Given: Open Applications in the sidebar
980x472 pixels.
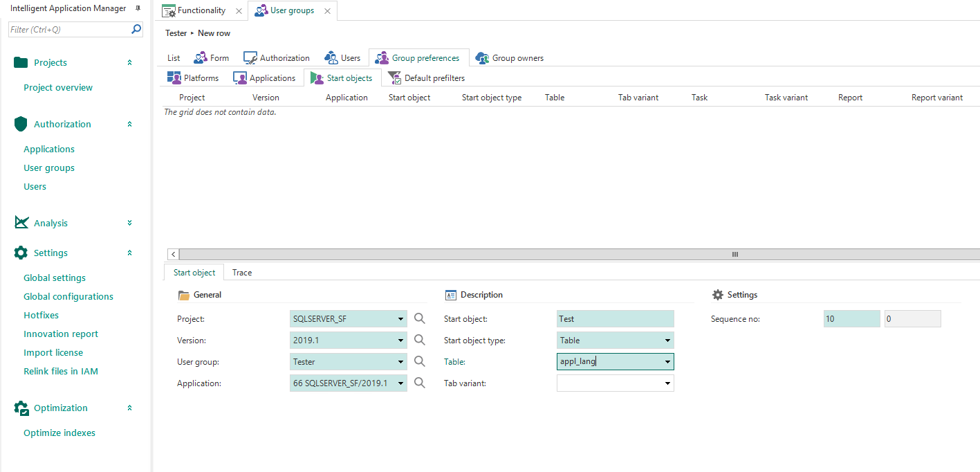Looking at the screenshot, I should [x=49, y=149].
